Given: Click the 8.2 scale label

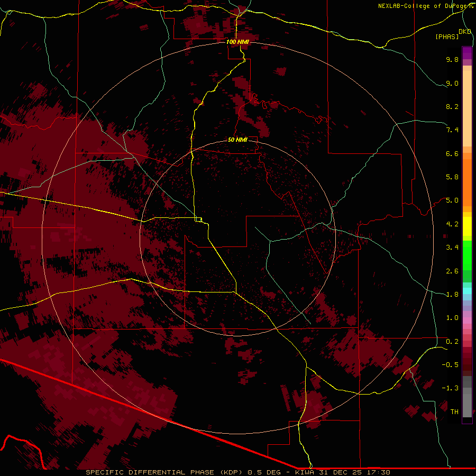Looking at the screenshot, I should pos(452,106).
